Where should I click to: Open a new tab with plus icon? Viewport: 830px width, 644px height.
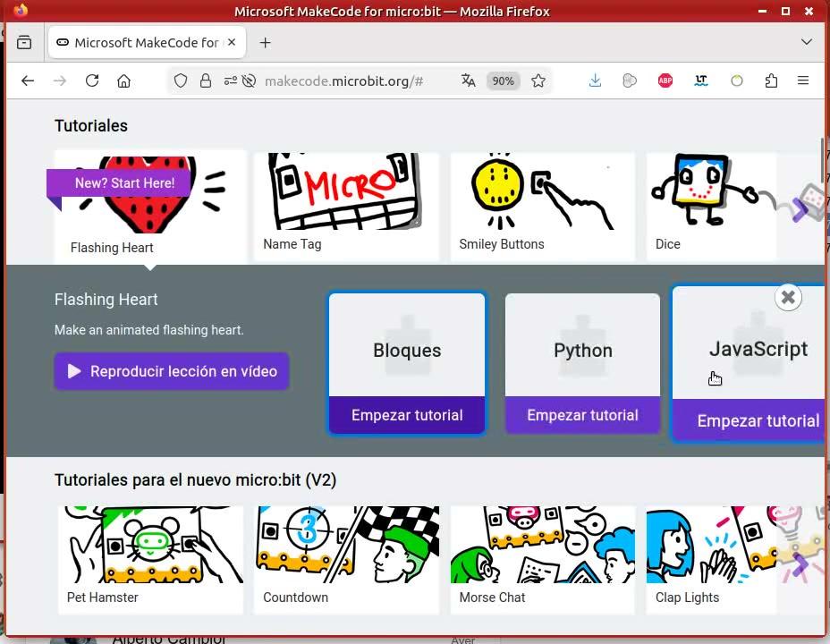(x=266, y=43)
